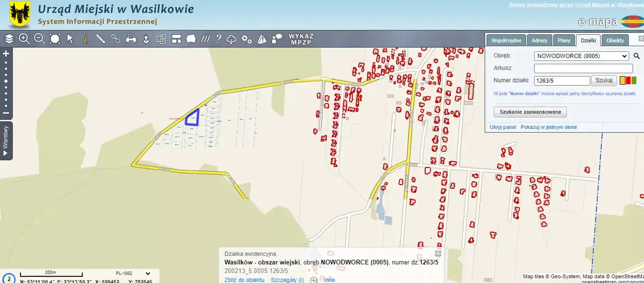Switch to the Współrzędne tab
This screenshot has height=283, width=644.
click(506, 40)
